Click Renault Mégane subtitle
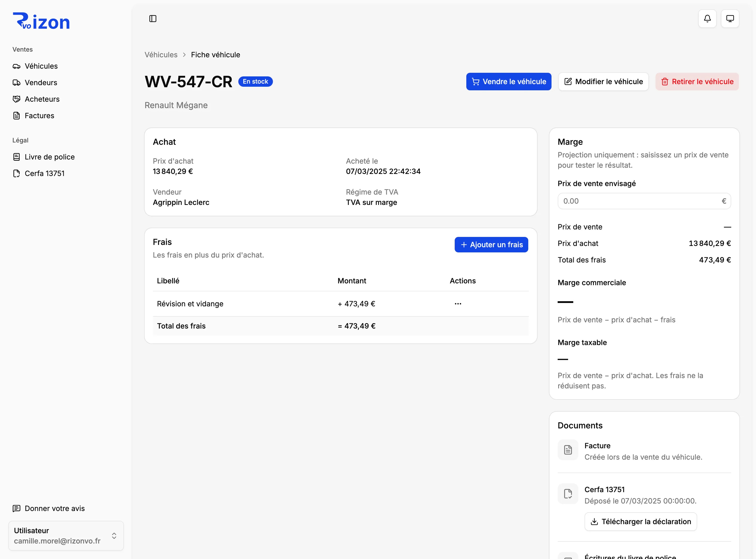The image size is (756, 559). pos(176,105)
